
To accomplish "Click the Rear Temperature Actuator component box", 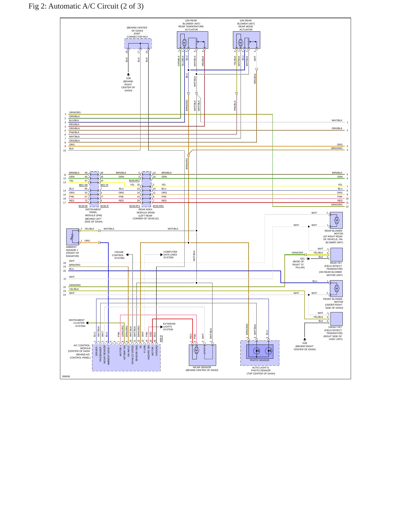I will (x=193, y=40).
